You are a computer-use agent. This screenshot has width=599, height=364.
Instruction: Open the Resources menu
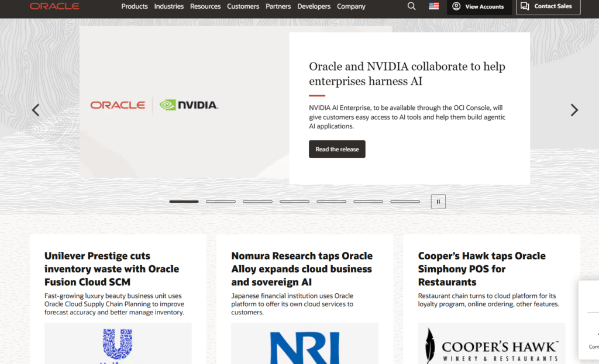(x=205, y=6)
